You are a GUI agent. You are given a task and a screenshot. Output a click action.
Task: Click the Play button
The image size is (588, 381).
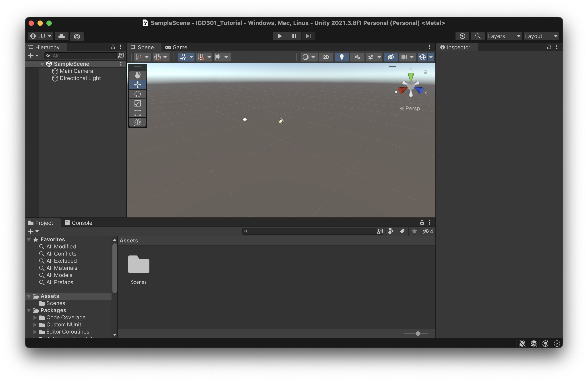280,36
